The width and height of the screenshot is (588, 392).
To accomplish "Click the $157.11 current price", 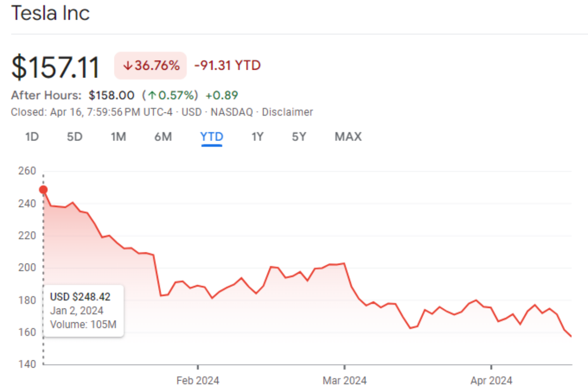I will click(x=56, y=67).
